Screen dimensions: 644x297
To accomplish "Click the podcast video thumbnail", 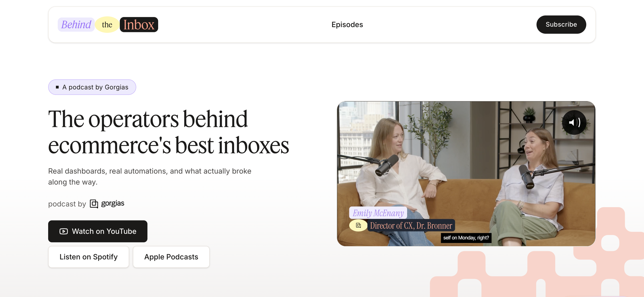I will (x=466, y=174).
